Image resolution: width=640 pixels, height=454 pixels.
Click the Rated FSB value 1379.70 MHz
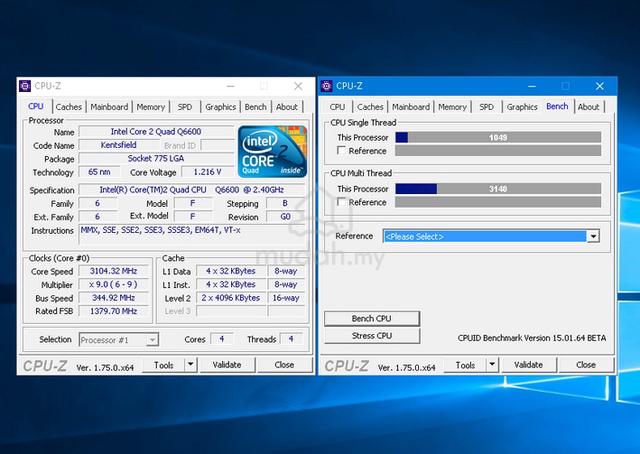113,311
